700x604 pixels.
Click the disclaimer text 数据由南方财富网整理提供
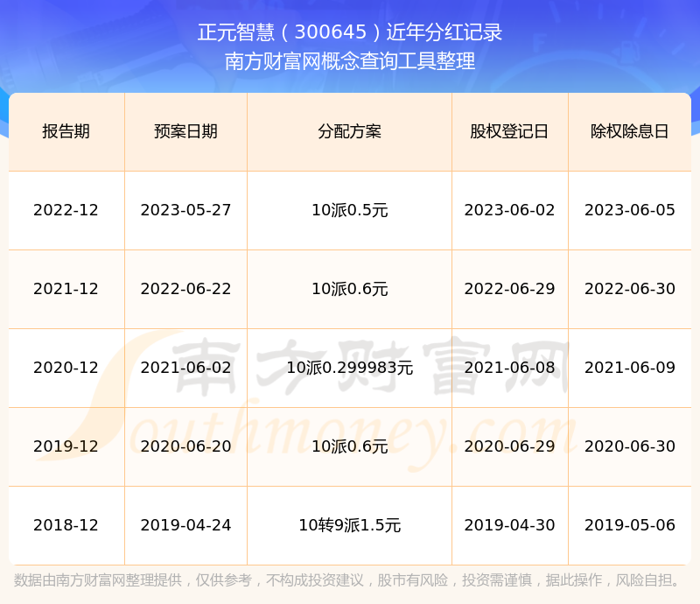tap(98, 579)
